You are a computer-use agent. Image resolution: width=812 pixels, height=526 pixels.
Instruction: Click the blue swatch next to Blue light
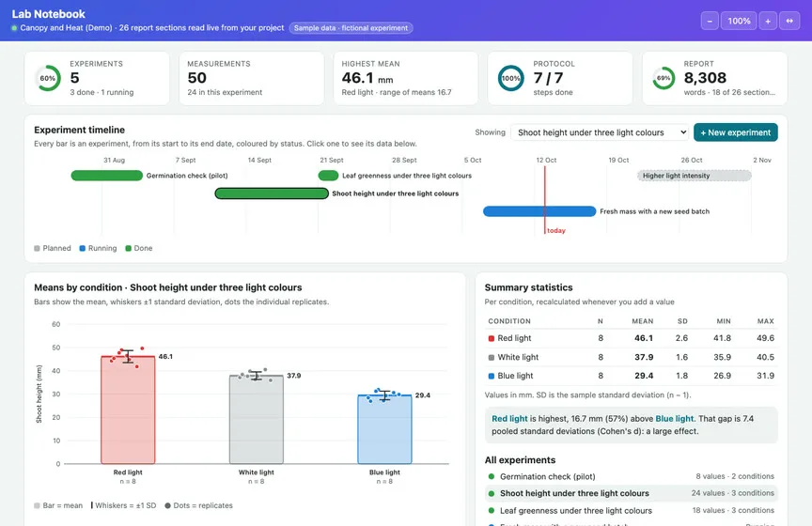(491, 377)
